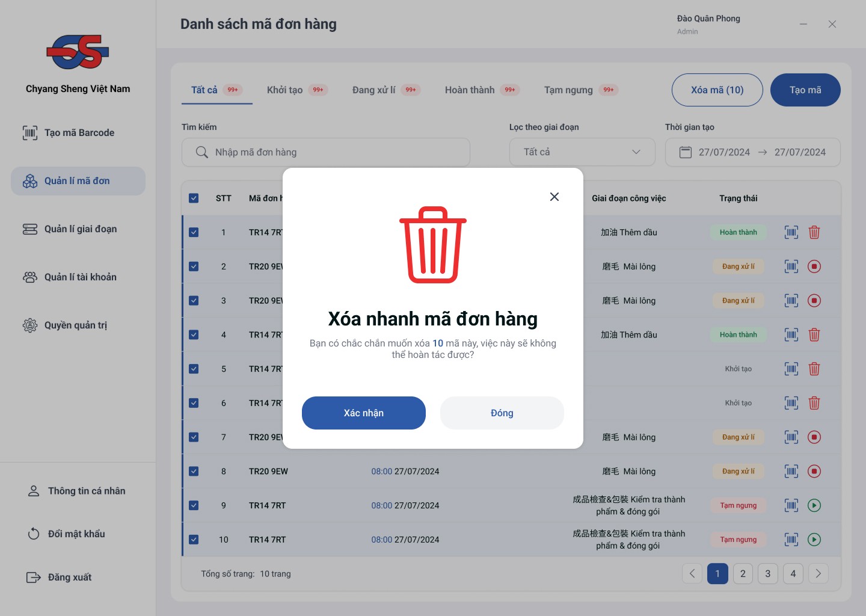
Task: Click barcode icon in row 1
Action: (791, 232)
